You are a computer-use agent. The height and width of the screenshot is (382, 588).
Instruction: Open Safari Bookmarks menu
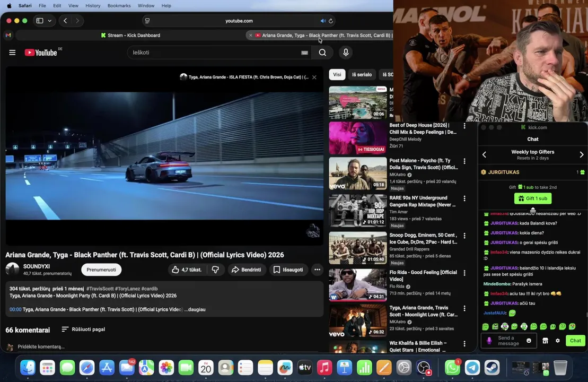pos(119,6)
